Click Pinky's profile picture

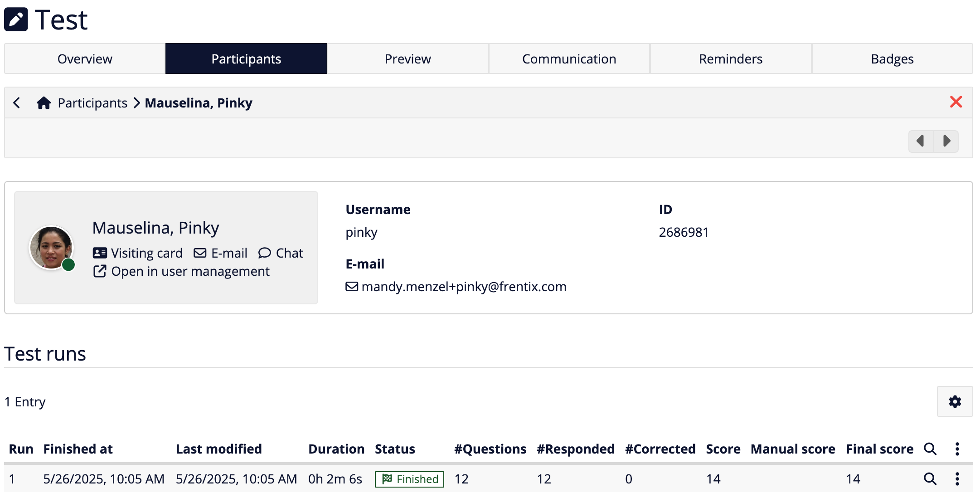pos(52,247)
